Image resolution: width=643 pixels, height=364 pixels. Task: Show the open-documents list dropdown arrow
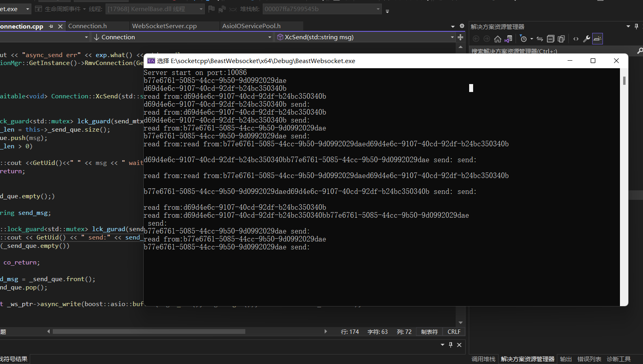[453, 27]
